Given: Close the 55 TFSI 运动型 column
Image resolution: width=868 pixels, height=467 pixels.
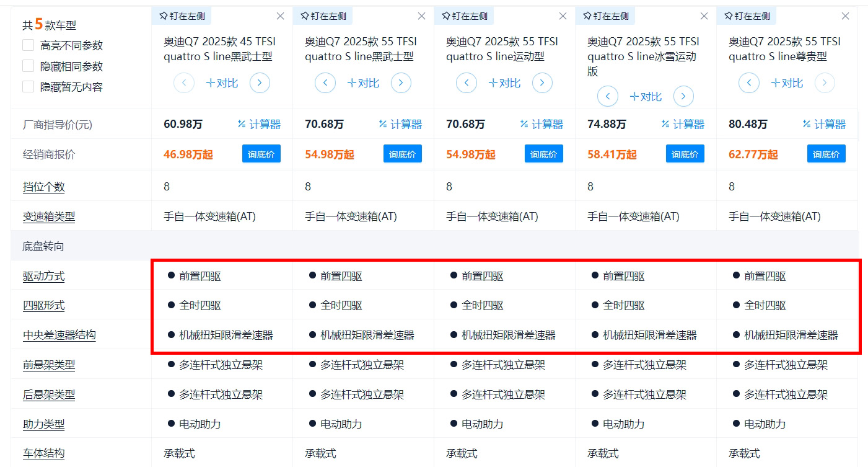Looking at the screenshot, I should 563,16.
